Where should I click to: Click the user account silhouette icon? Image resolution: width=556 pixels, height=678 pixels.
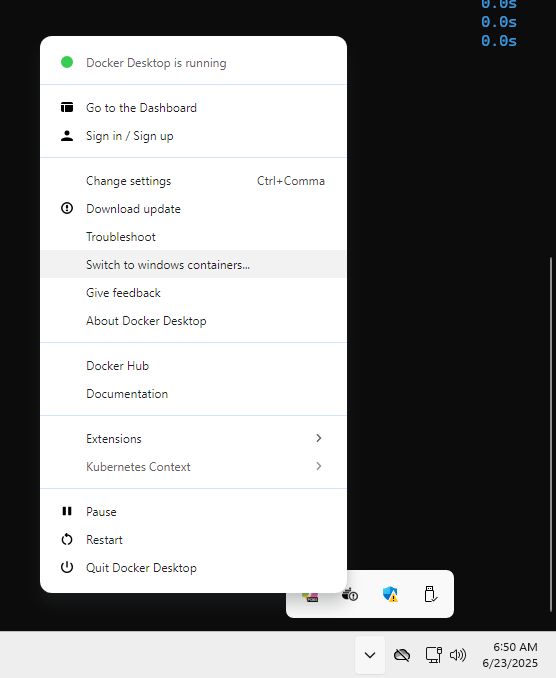click(x=67, y=136)
